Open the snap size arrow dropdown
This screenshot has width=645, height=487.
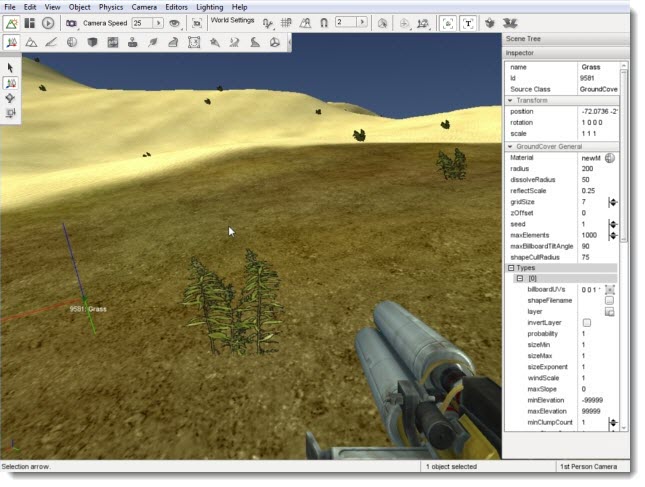click(x=362, y=23)
